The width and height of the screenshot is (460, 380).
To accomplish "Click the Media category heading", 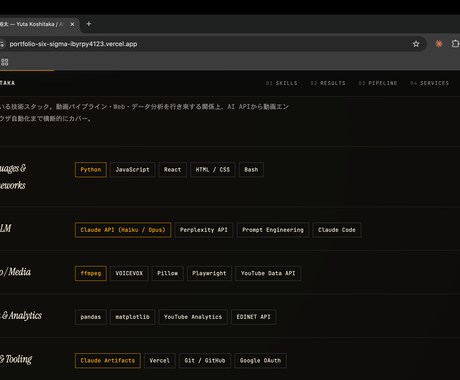I will point(15,272).
